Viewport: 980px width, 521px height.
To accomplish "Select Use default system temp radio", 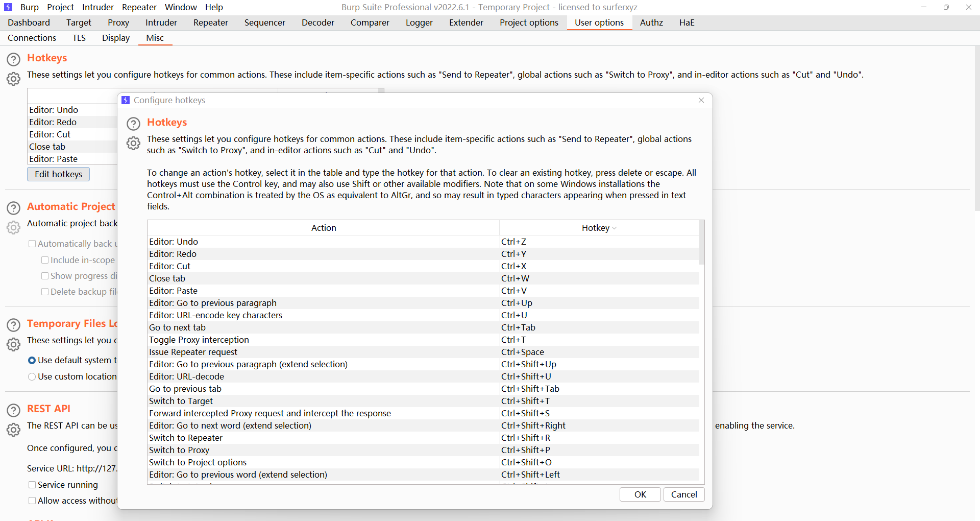I will coord(32,361).
